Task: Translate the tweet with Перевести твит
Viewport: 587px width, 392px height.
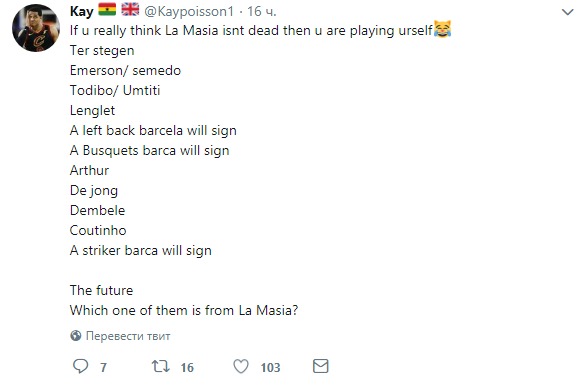Action: pyautogui.click(x=128, y=336)
